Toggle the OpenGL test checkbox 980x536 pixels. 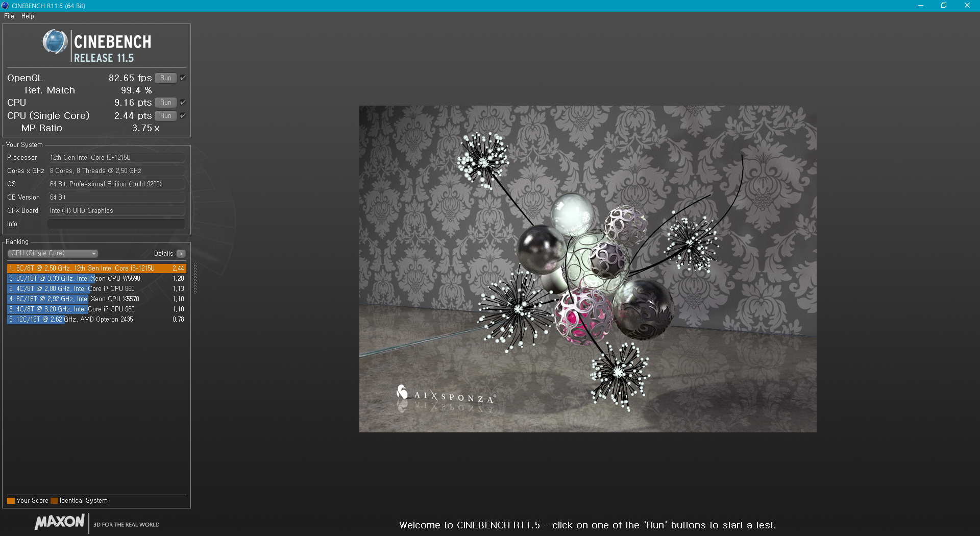183,78
